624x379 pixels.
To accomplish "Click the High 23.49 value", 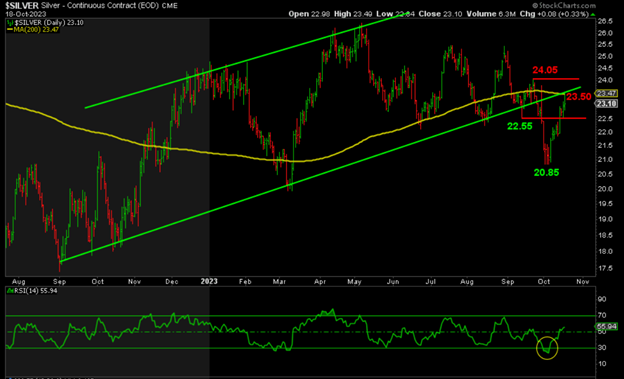I will point(352,14).
